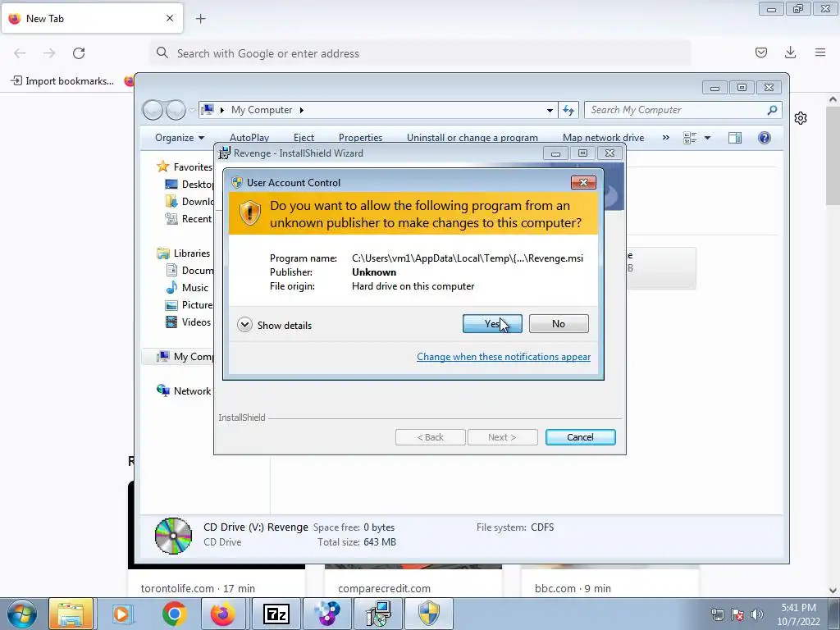This screenshot has width=840, height=630.
Task: Expand arrow after My Computer breadcrumb
Action: click(302, 110)
